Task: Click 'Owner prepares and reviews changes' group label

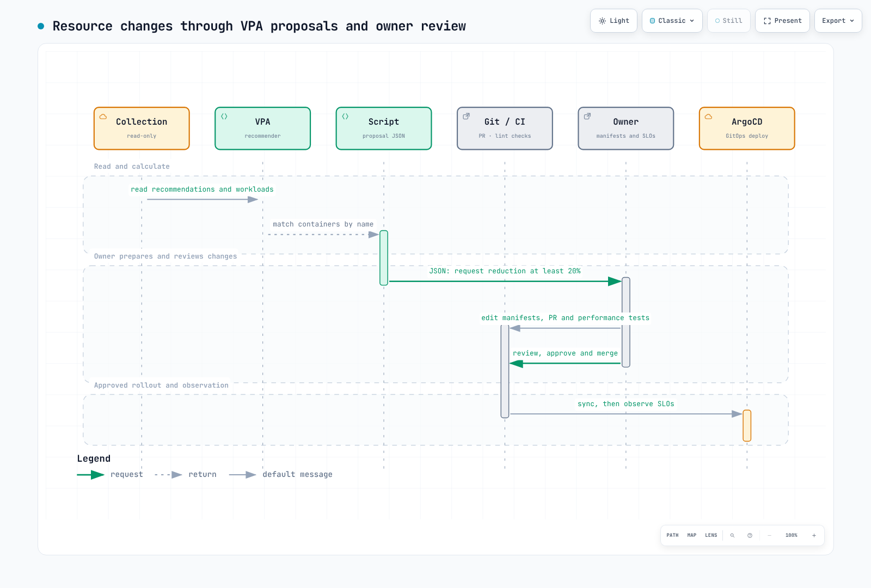Action: [165, 256]
